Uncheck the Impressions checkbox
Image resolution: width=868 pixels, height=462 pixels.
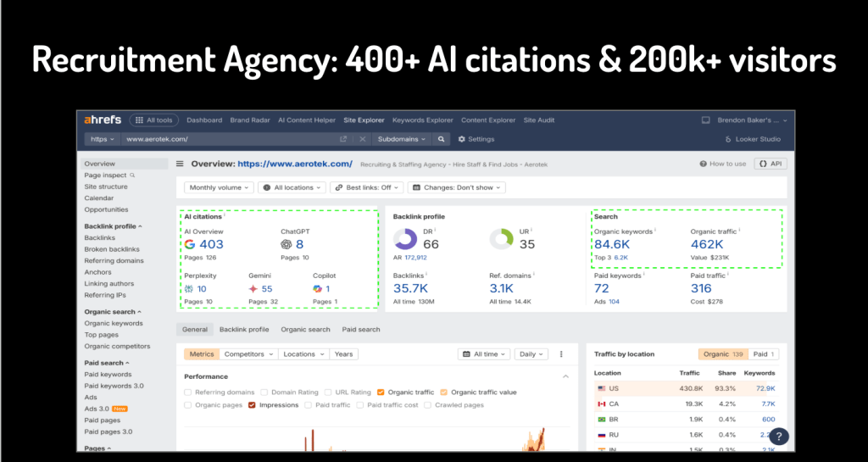pyautogui.click(x=253, y=405)
